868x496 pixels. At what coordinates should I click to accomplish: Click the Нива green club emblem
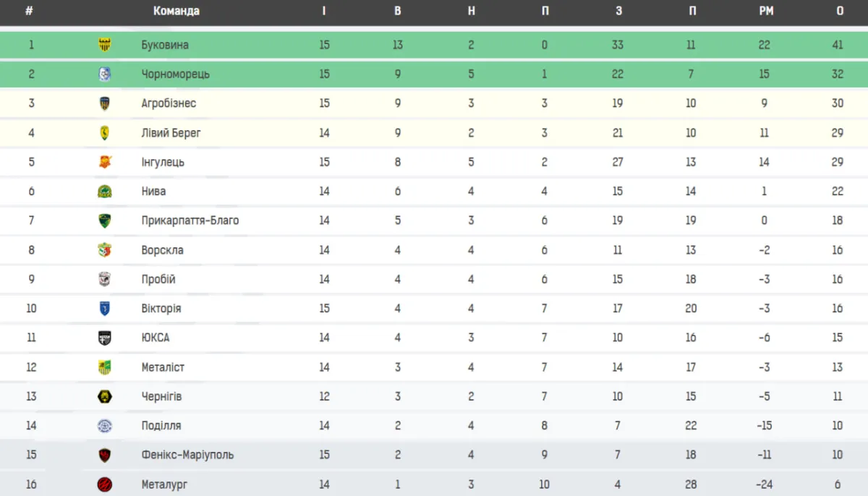(105, 192)
